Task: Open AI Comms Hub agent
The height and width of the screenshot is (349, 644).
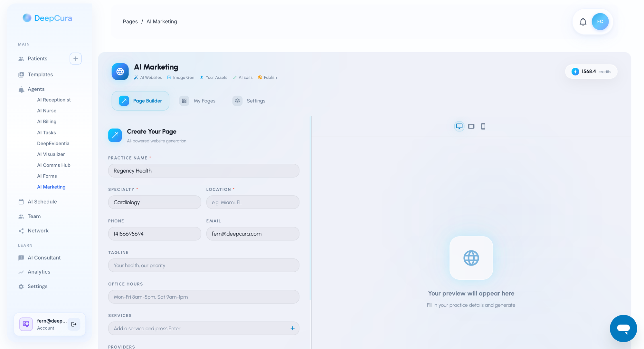Action: [54, 165]
